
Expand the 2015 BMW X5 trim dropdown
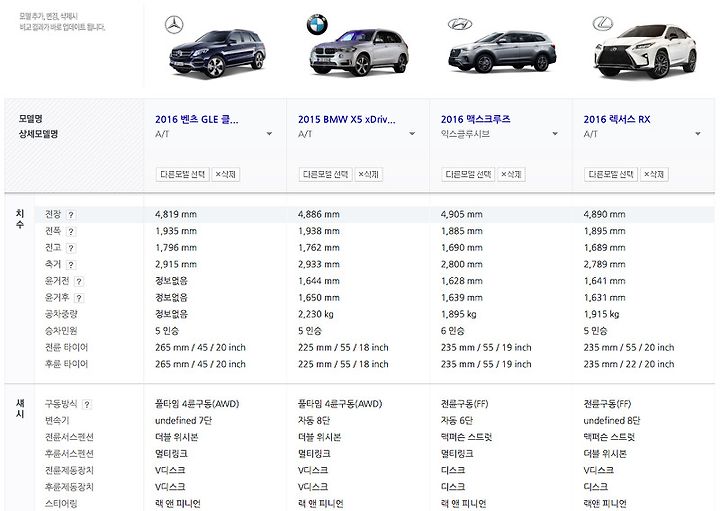[x=412, y=134]
